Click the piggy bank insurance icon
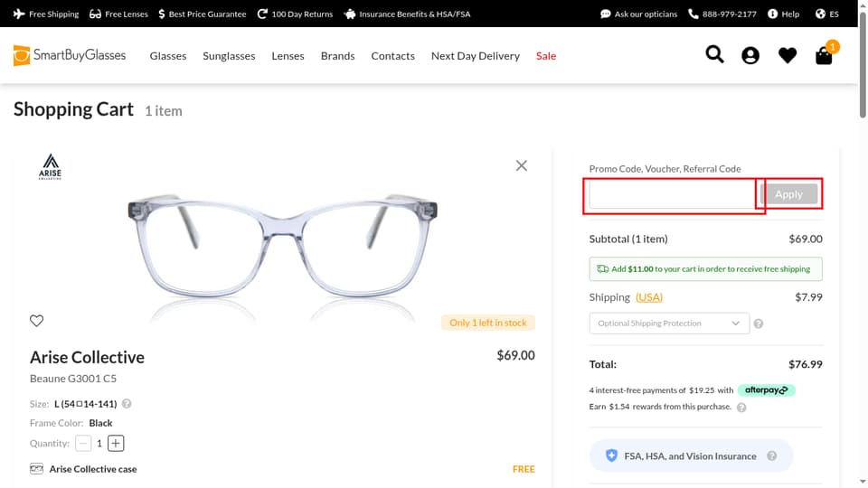The image size is (868, 488). pyautogui.click(x=350, y=14)
